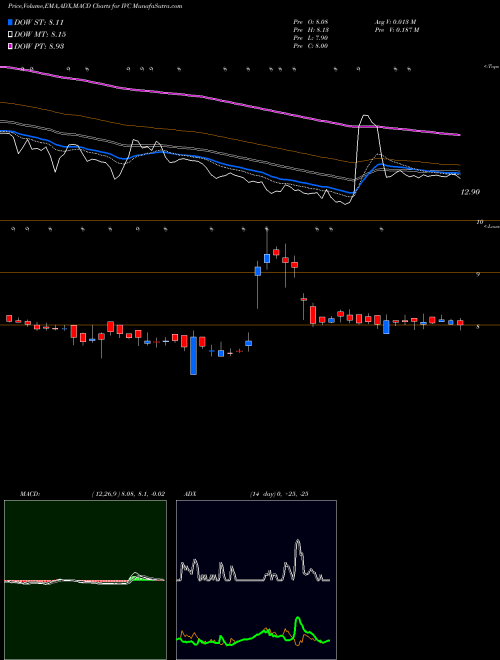The width and height of the screenshot is (500, 660).
Task: Click the '<Tops' marker label
Action: 491,67
